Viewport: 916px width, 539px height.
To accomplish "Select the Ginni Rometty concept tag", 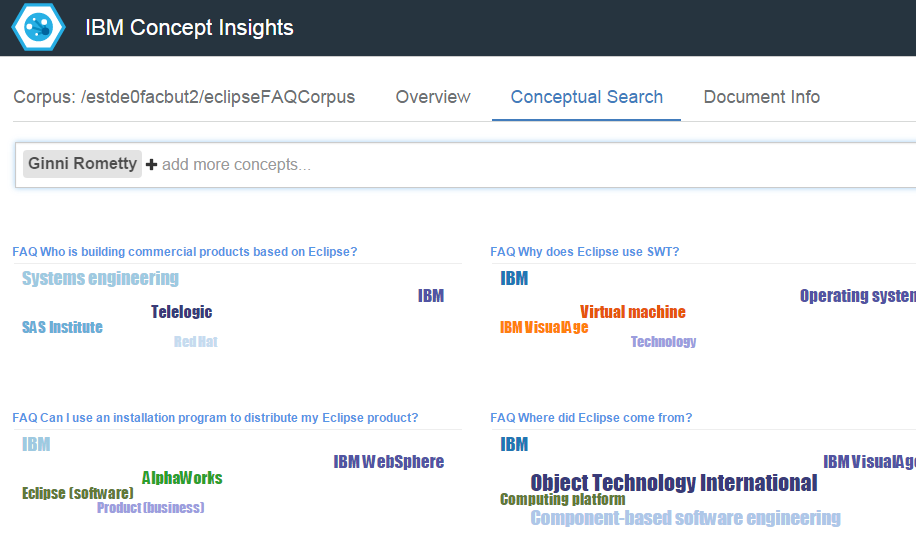I will [82, 164].
